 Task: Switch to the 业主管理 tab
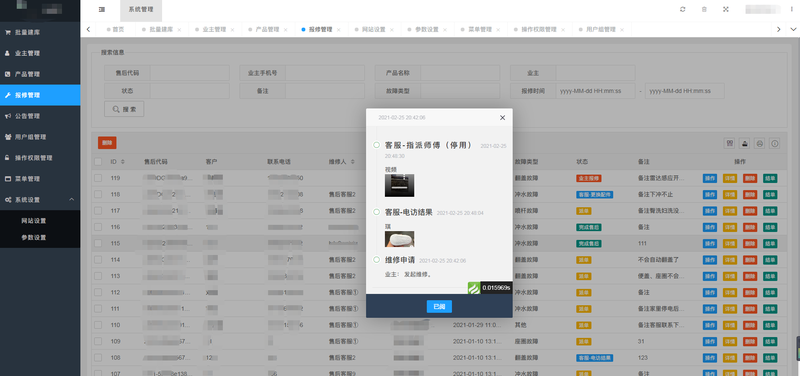[214, 30]
